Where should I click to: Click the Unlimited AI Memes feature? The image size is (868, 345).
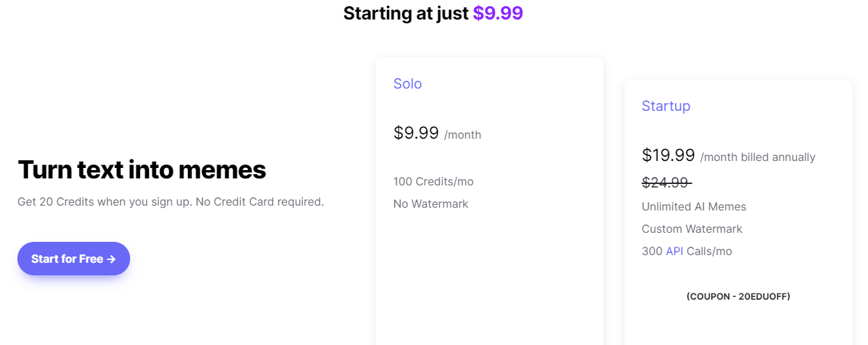point(693,206)
